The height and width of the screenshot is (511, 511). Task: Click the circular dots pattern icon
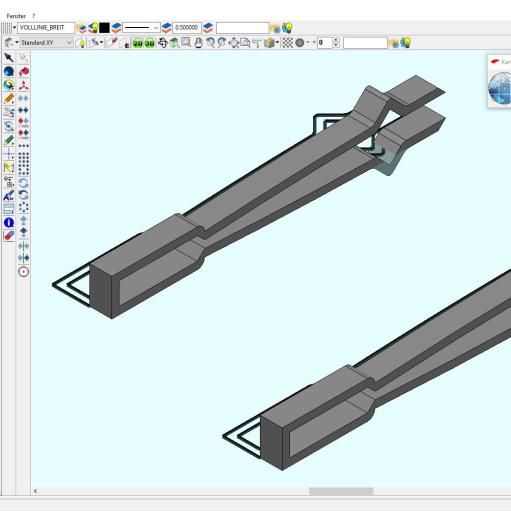pyautogui.click(x=23, y=207)
